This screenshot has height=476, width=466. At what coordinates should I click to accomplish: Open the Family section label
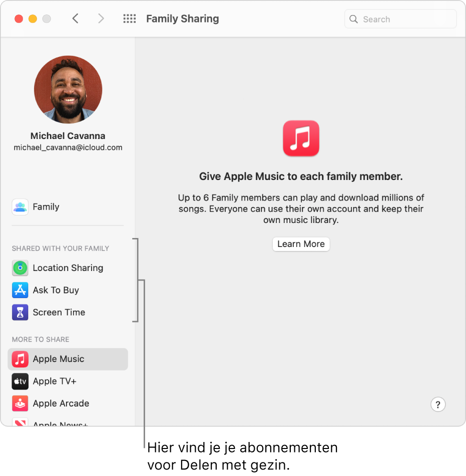click(x=46, y=206)
